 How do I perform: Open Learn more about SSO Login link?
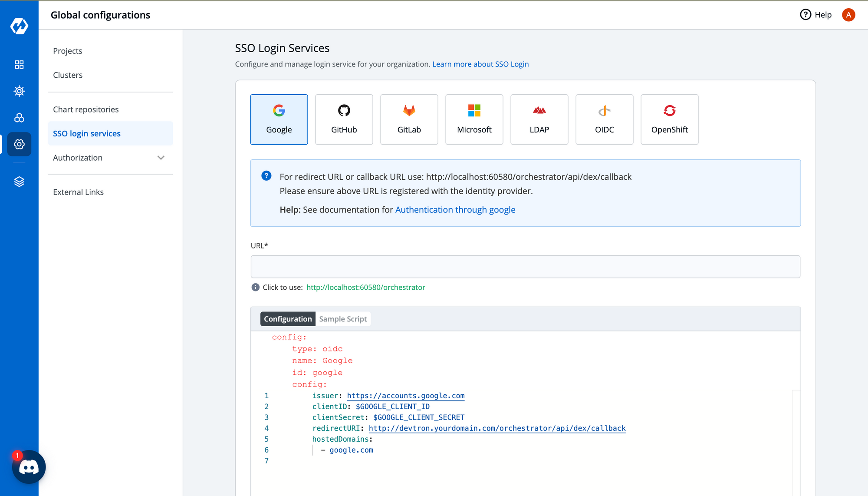click(480, 64)
